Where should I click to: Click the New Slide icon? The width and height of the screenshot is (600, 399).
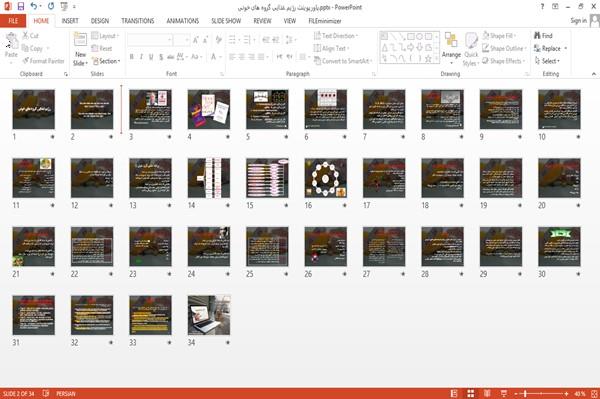click(x=80, y=40)
